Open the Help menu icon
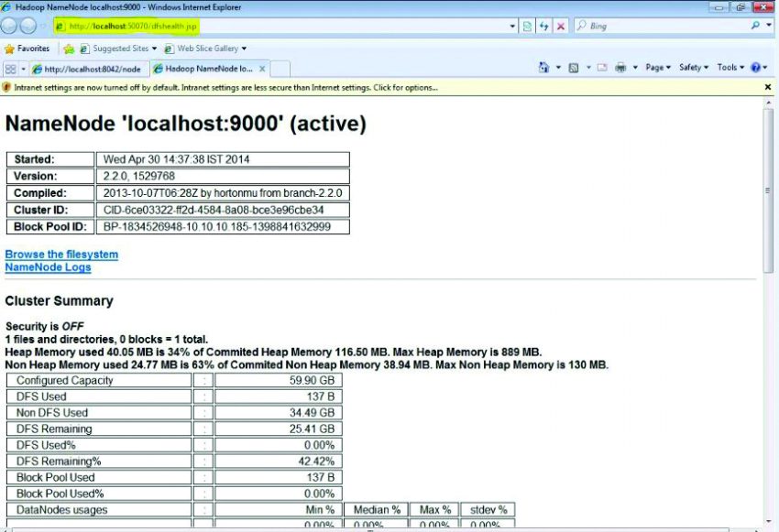 (x=753, y=68)
